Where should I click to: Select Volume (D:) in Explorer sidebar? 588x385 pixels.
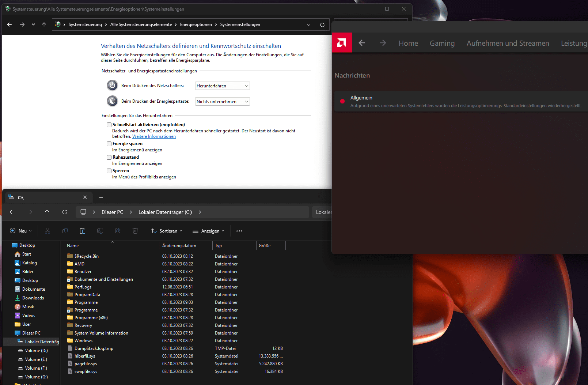click(x=36, y=351)
